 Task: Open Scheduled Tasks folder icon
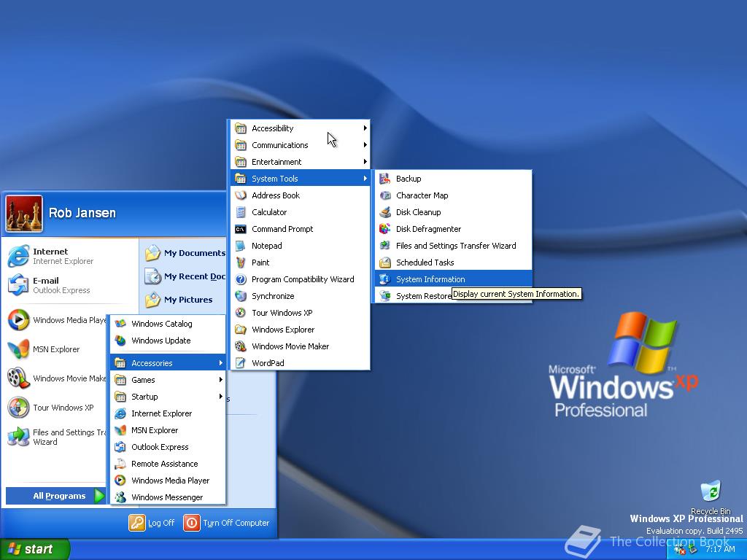coord(385,262)
